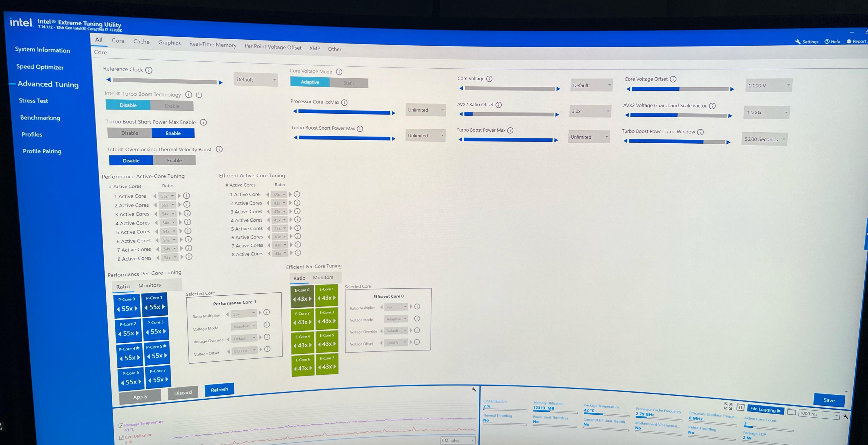868x445 pixels.
Task: Open the Per Point Voltage Offset tab
Action: tap(273, 47)
